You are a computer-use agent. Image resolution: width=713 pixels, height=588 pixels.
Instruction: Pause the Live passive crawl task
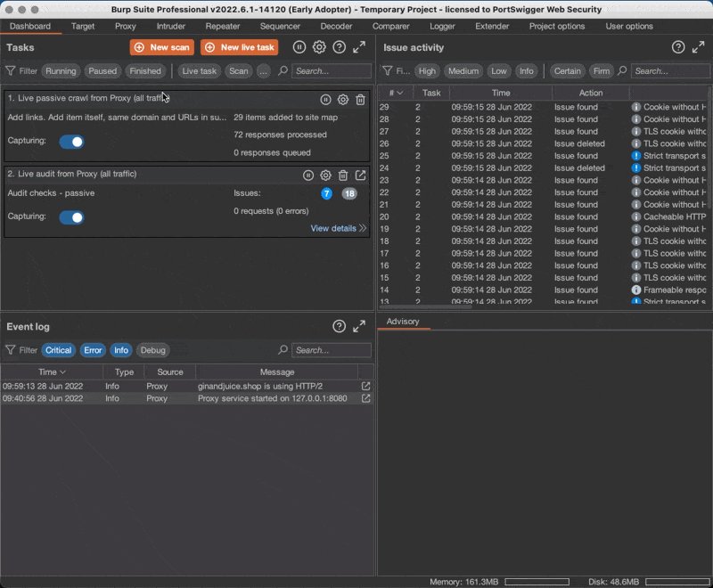point(325,100)
